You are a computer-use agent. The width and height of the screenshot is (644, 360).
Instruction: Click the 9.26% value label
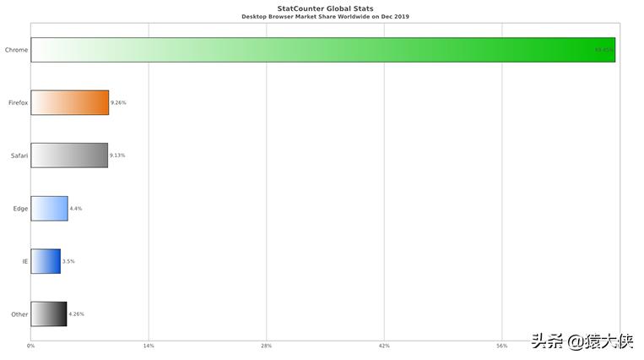tap(118, 102)
